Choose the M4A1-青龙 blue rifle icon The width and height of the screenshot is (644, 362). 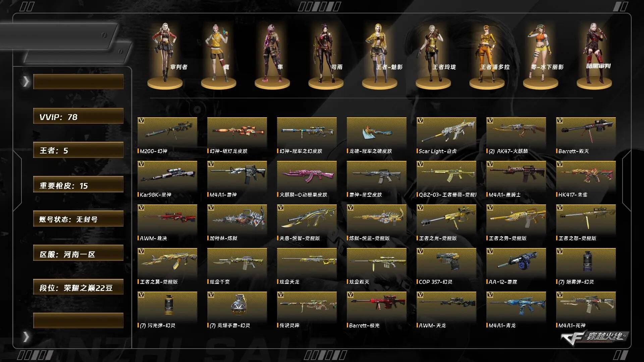(x=516, y=306)
